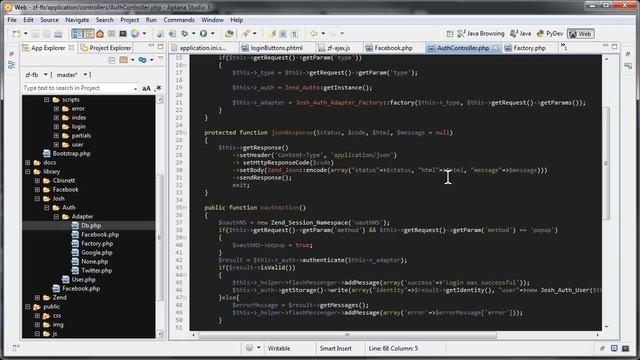
Task: Click the Print toolbar icon
Action: pyautogui.click(x=58, y=34)
